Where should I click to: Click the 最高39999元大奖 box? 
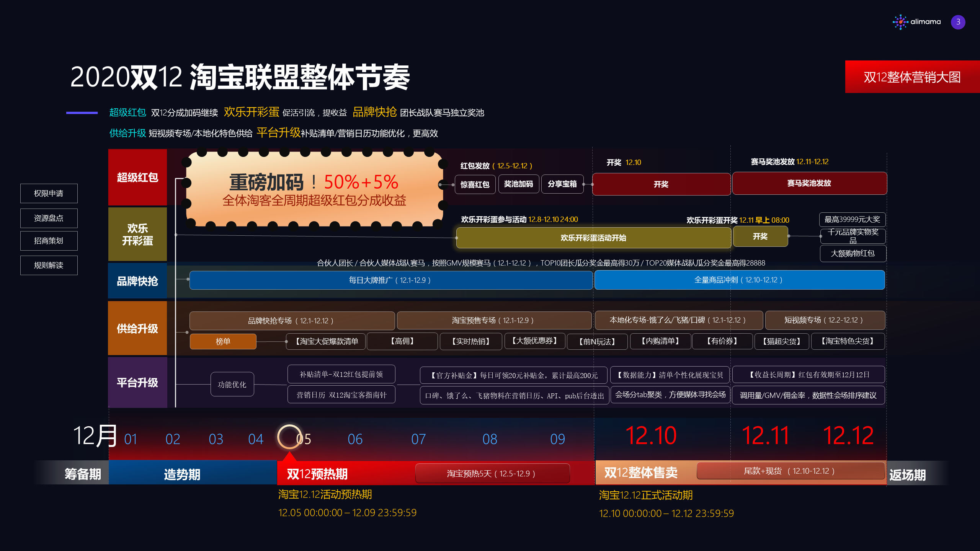pos(853,220)
